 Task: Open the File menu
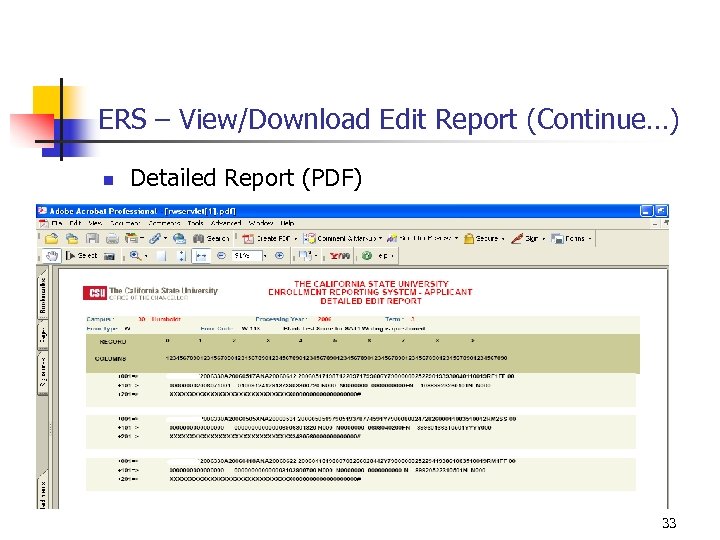click(57, 223)
